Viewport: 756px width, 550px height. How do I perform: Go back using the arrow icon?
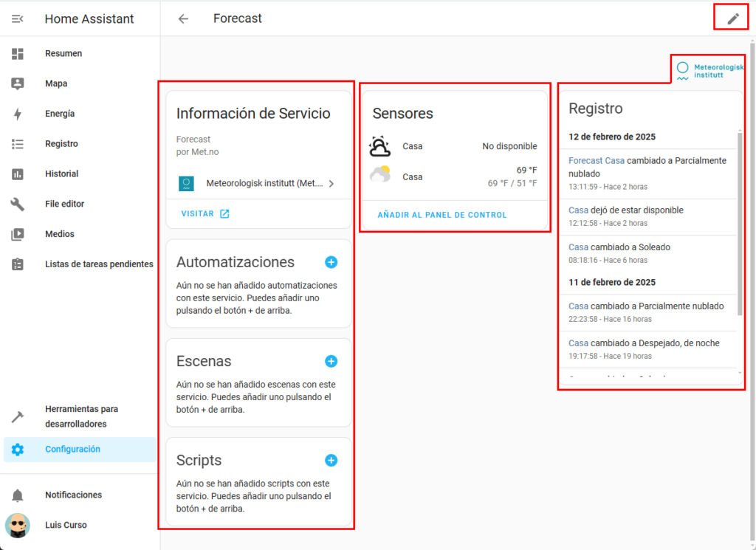pos(183,18)
